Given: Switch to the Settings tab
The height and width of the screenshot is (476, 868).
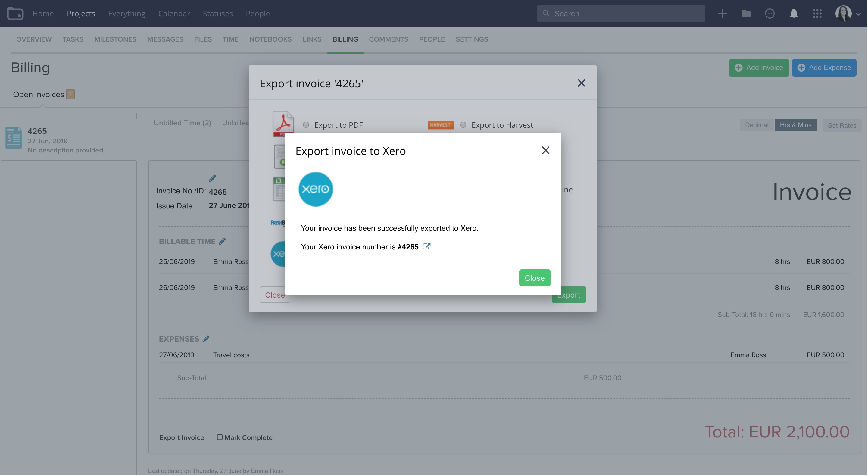Looking at the screenshot, I should point(472,39).
